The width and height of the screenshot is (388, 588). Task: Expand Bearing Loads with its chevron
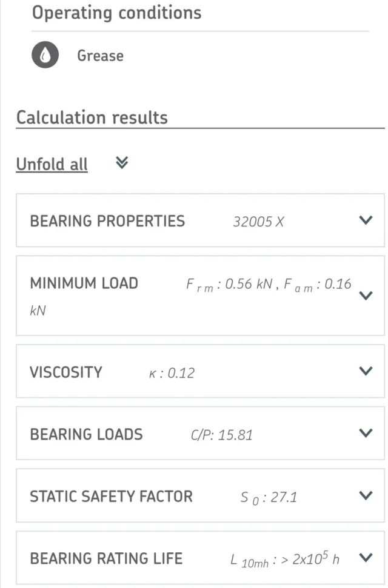pyautogui.click(x=366, y=433)
